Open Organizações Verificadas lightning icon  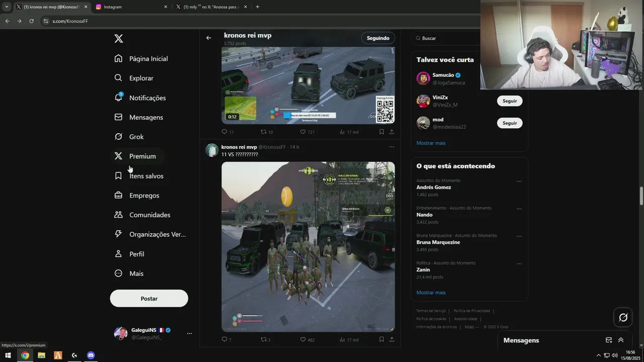pyautogui.click(x=118, y=234)
